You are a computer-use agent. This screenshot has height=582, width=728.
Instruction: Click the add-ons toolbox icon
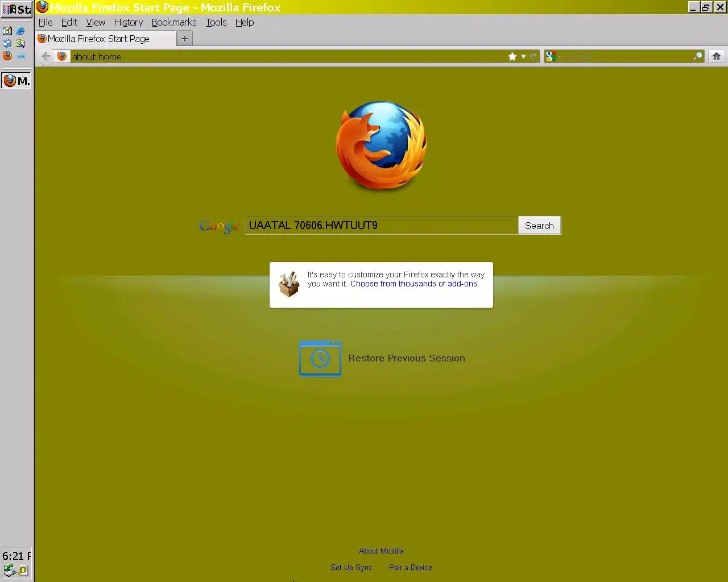click(x=289, y=284)
